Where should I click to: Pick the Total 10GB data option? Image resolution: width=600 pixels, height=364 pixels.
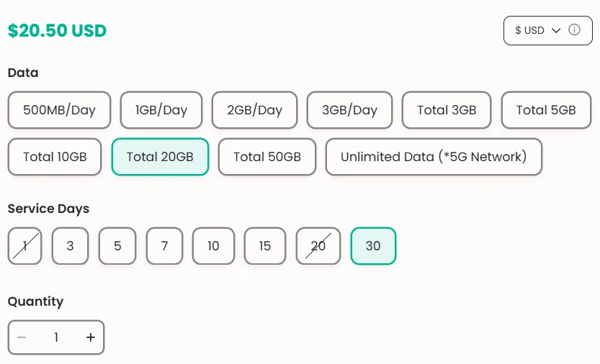(x=55, y=156)
